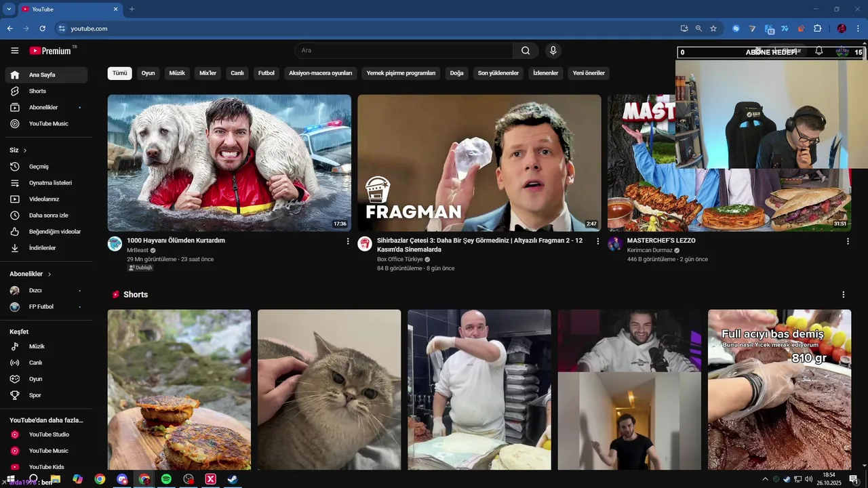This screenshot has height=488, width=868.
Task: Open new tab with plus button
Action: click(x=132, y=9)
